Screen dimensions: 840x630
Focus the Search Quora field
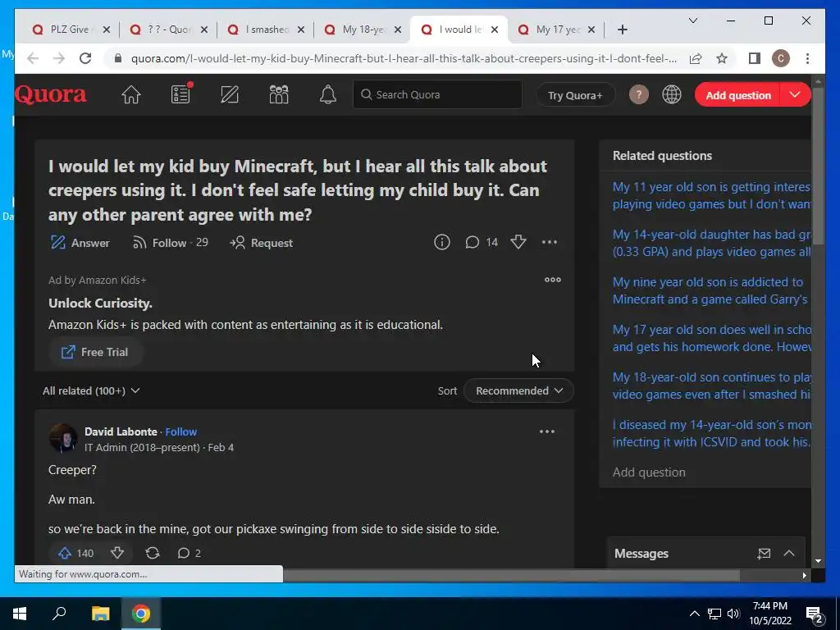[x=438, y=95]
